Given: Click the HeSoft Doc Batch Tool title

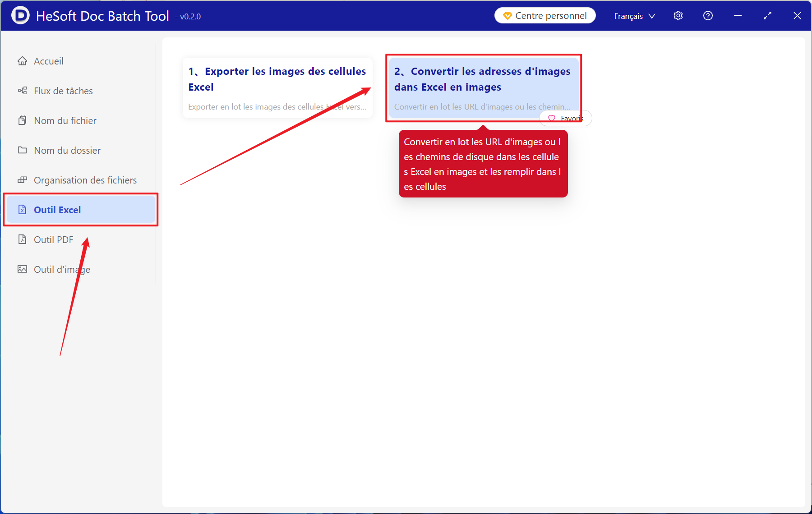Looking at the screenshot, I should (102, 16).
